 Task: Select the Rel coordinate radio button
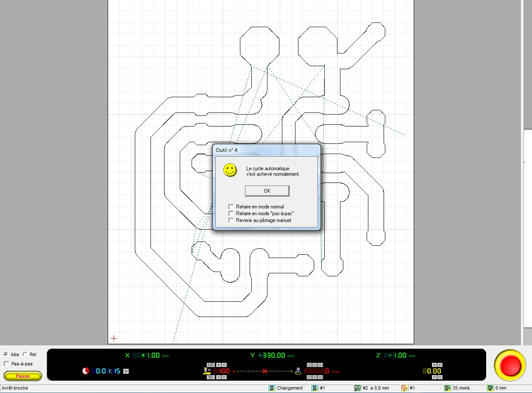[25, 354]
